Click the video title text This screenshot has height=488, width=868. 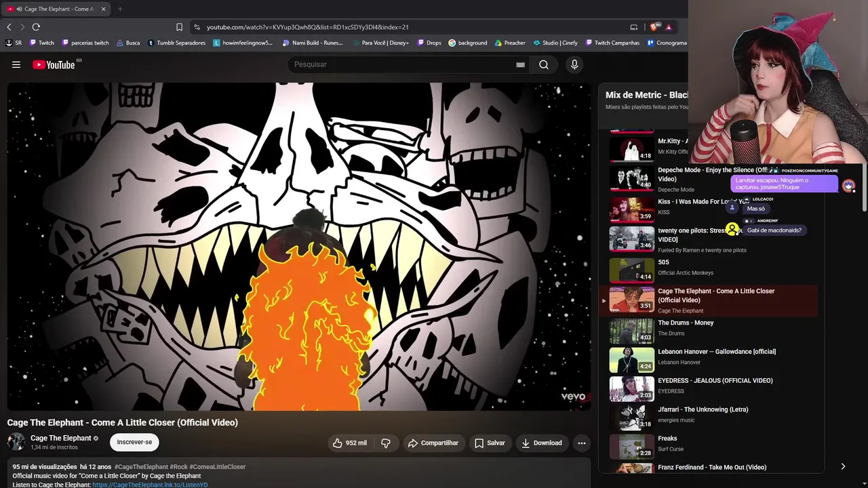(123, 422)
